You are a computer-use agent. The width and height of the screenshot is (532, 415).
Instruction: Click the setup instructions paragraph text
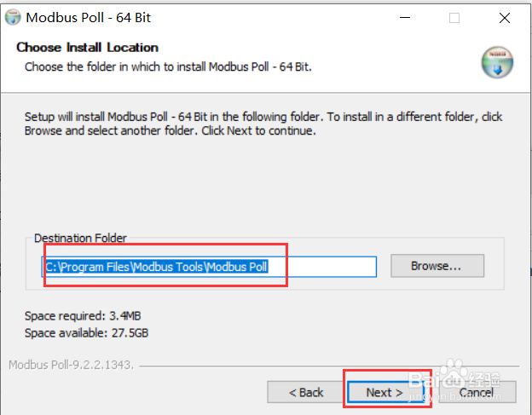[263, 124]
